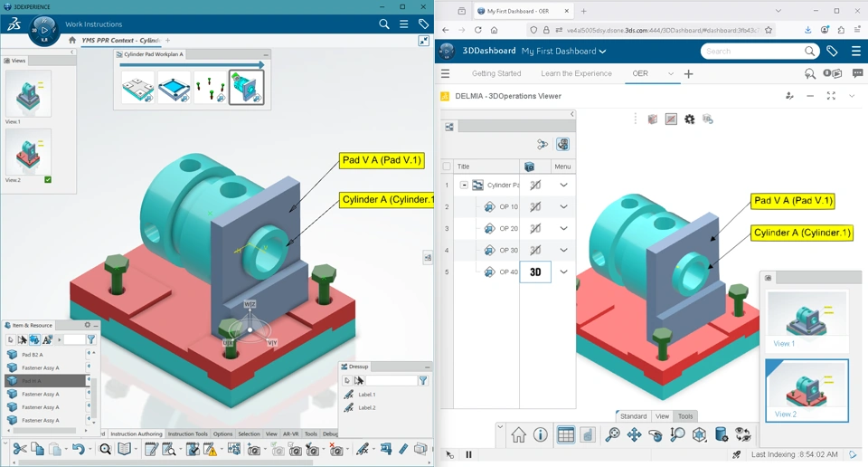Viewport: 868px width, 467px height.
Task: Click the notepad with warning sign tool
Action: (x=210, y=449)
